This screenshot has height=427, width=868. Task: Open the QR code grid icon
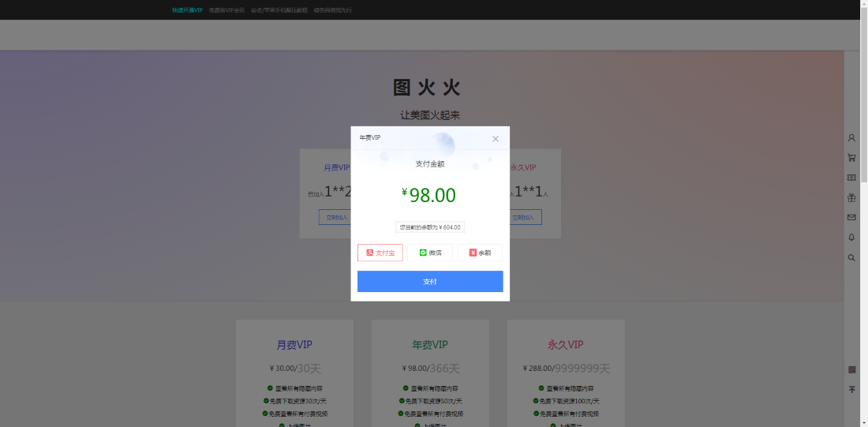851,369
